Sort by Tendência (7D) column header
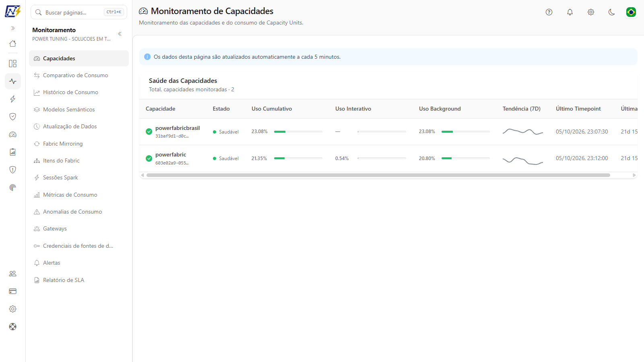644x362 pixels. point(522,109)
